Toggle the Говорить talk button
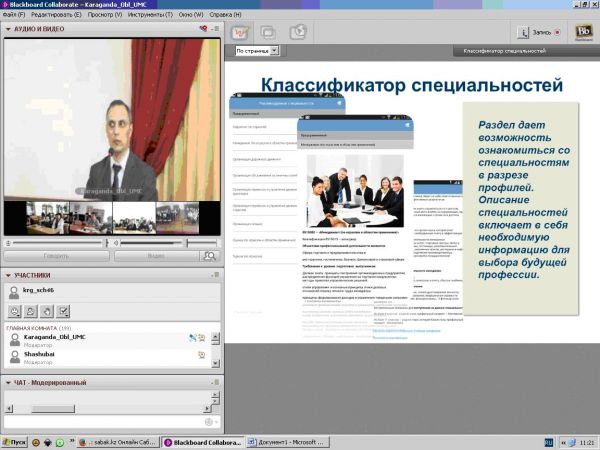This screenshot has height=450, width=600. coord(55,256)
